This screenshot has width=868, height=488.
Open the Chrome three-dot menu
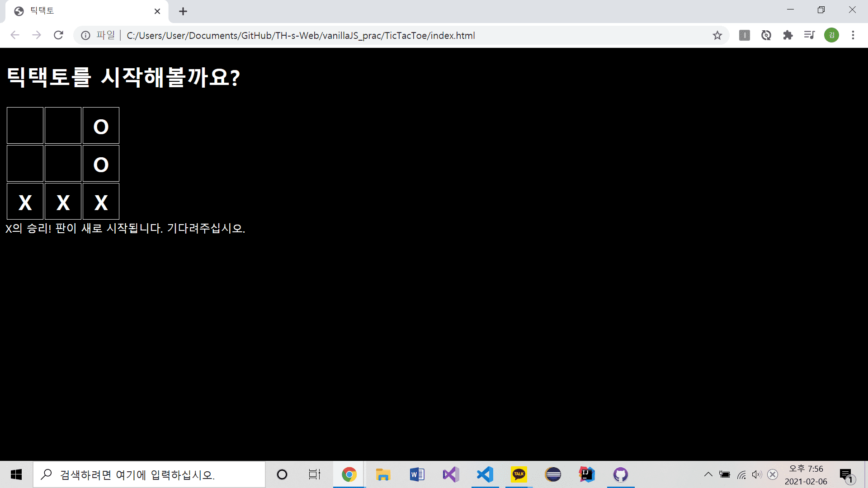coord(853,35)
